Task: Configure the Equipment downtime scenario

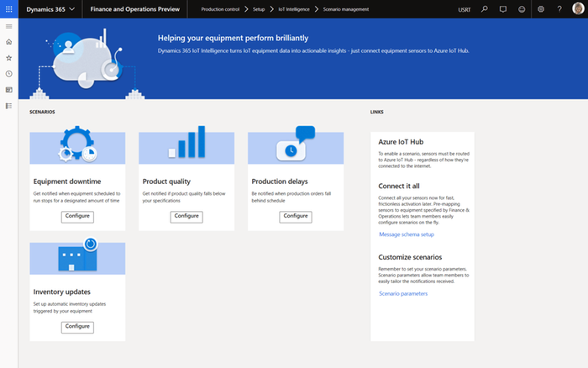Action: 77,216
